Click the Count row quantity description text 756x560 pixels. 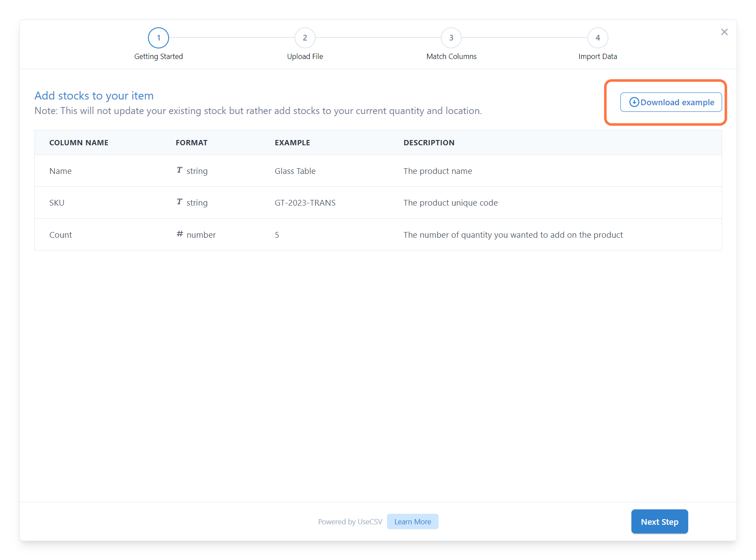click(513, 235)
